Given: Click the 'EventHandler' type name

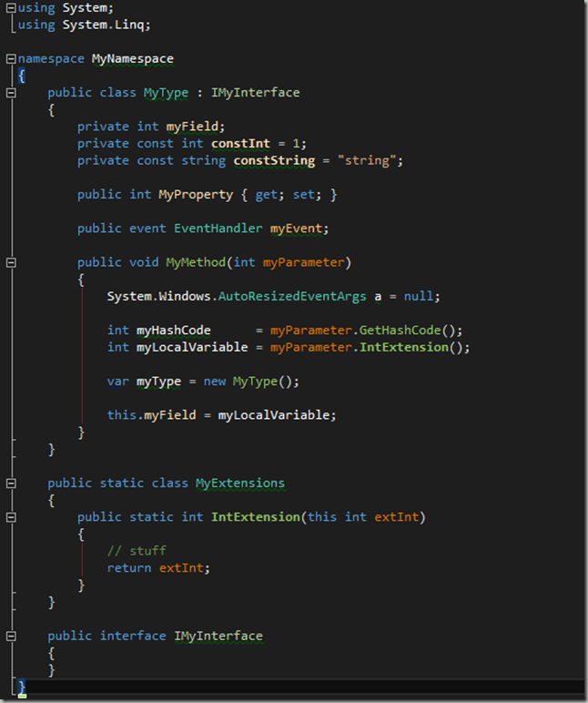Looking at the screenshot, I should [x=218, y=229].
